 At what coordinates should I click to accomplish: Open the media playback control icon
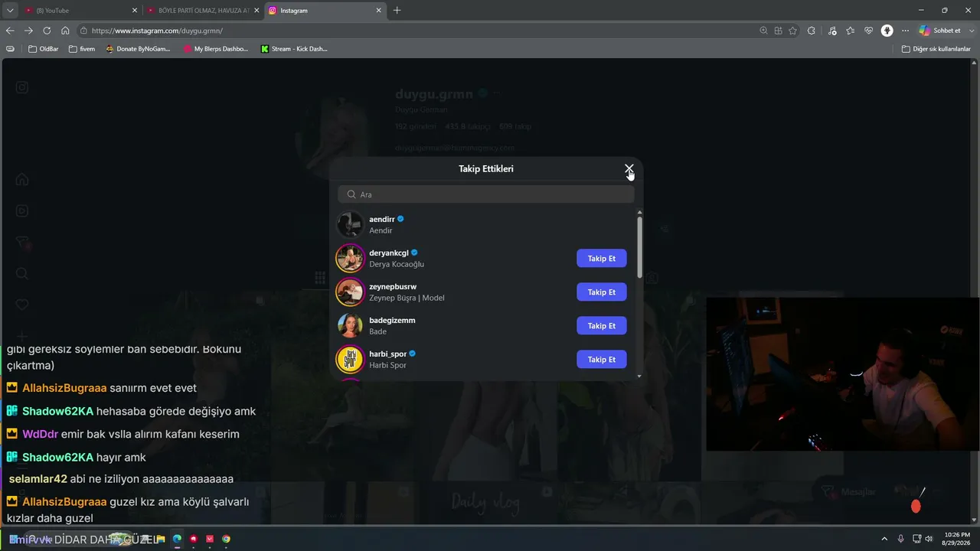(832, 31)
